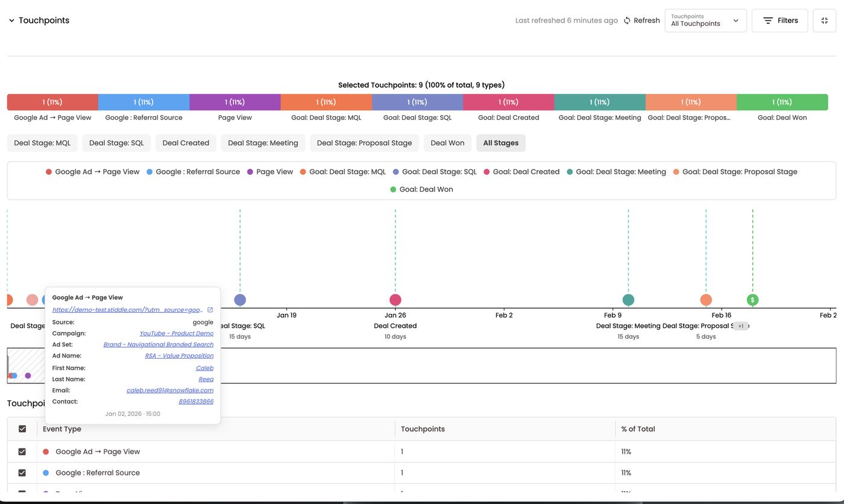The image size is (844, 504).
Task: Open the All Touchpoints dropdown
Action: [x=705, y=20]
